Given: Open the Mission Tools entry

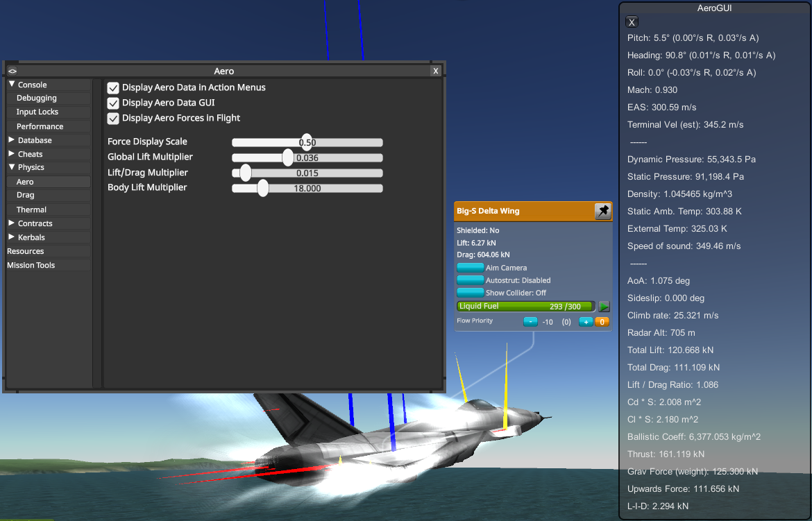Looking at the screenshot, I should pos(31,265).
